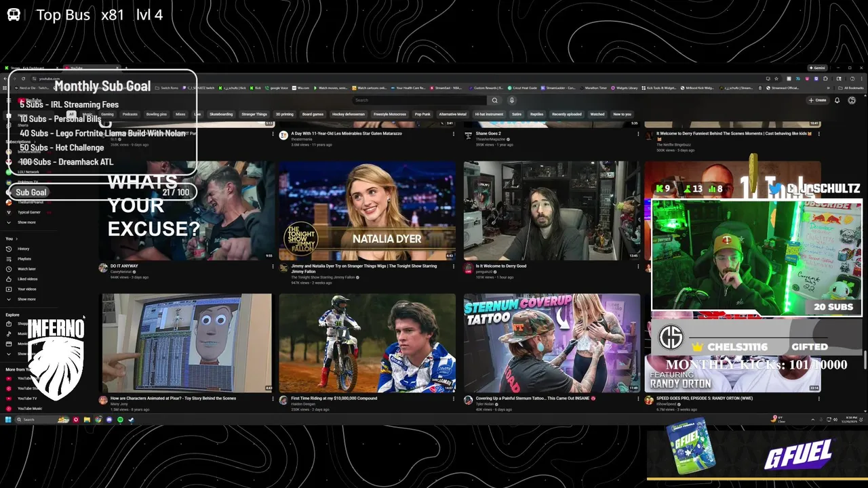Image resolution: width=868 pixels, height=488 pixels.
Task: Open YouTube notifications bell
Action: click(x=837, y=100)
